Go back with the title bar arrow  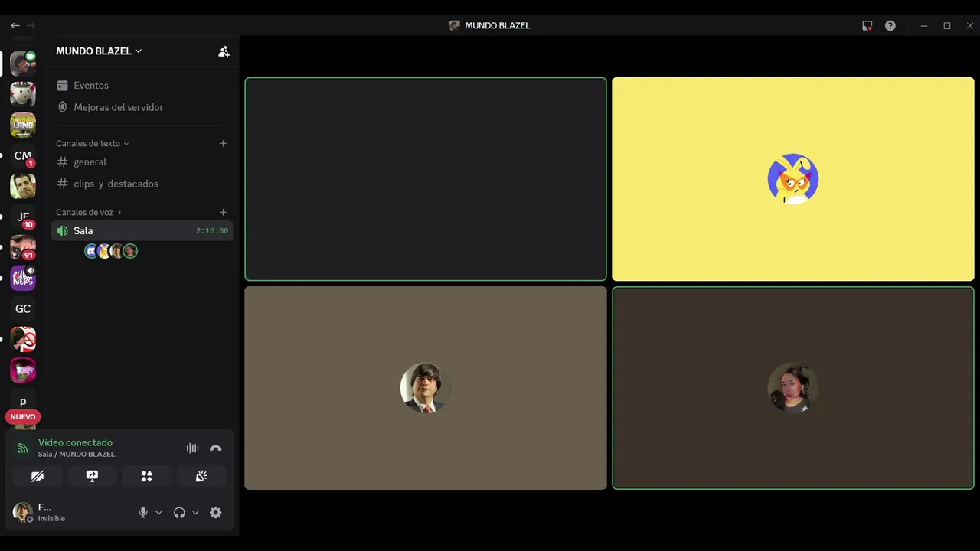coord(15,25)
